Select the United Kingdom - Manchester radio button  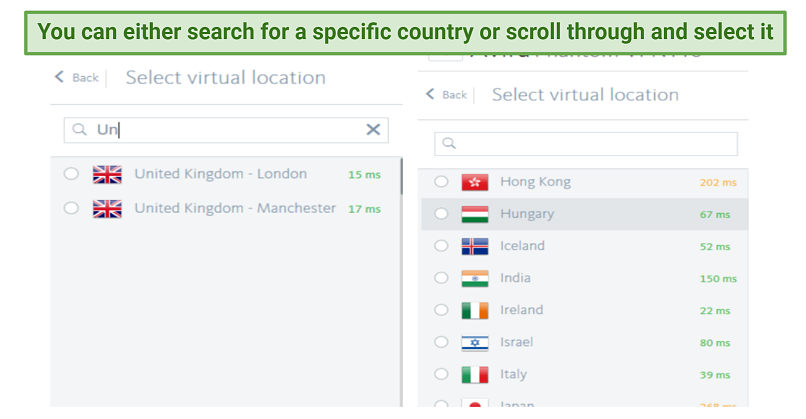pos(71,209)
